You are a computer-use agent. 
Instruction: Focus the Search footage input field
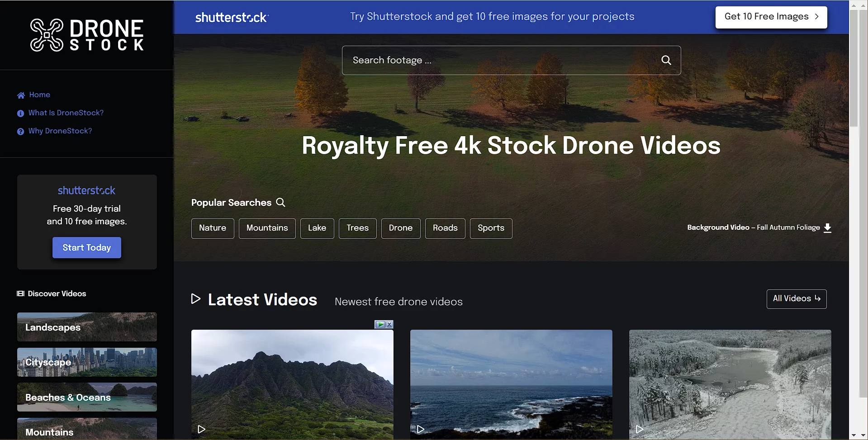(498, 60)
